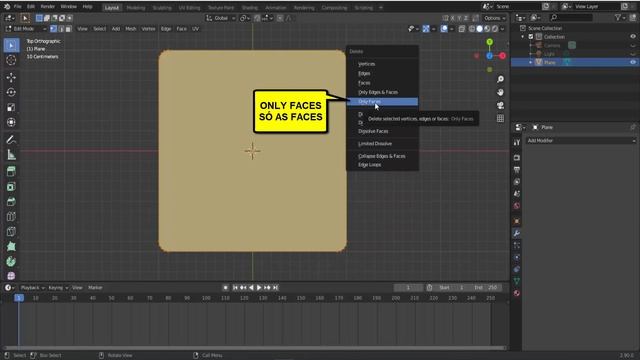Expand the Plane object in outliner
The image size is (640, 360).
click(x=531, y=62)
